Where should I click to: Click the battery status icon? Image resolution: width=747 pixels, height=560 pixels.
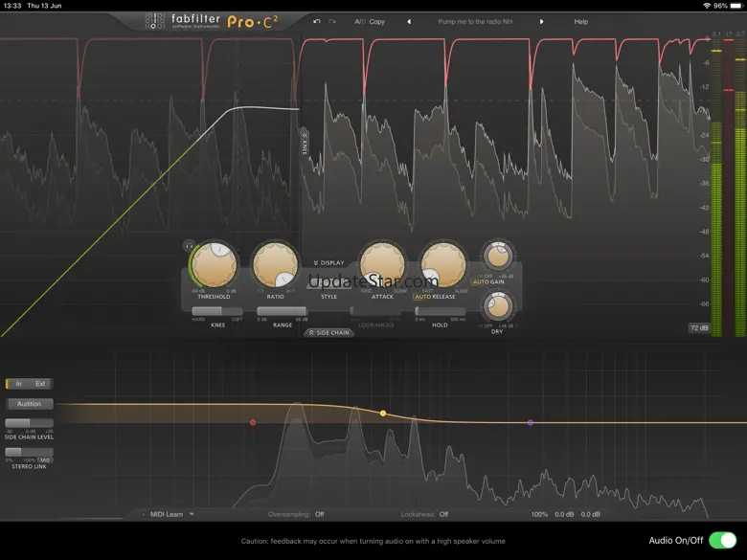[x=736, y=6]
